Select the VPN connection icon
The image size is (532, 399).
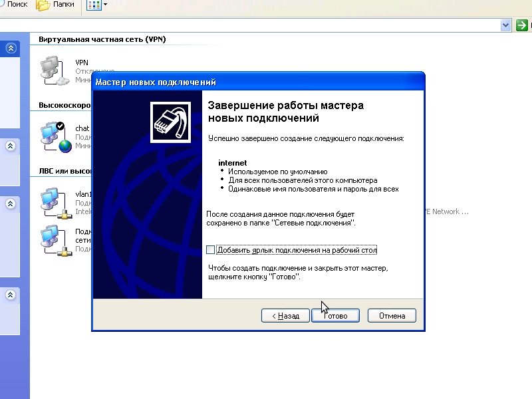tap(55, 70)
